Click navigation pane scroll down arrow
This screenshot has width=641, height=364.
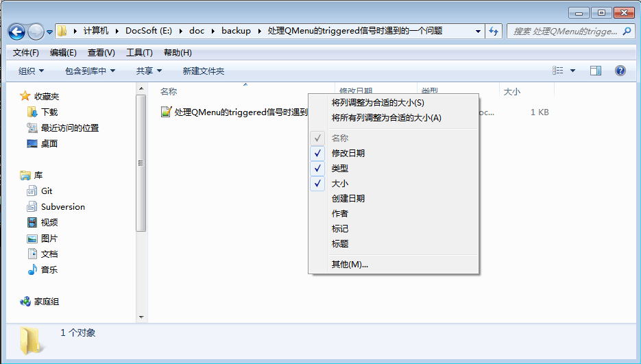(x=141, y=317)
